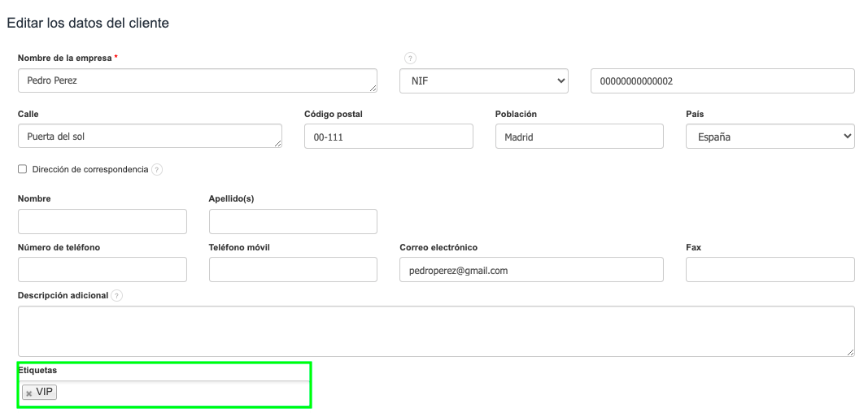Expand the País dropdown showing España

tap(770, 137)
